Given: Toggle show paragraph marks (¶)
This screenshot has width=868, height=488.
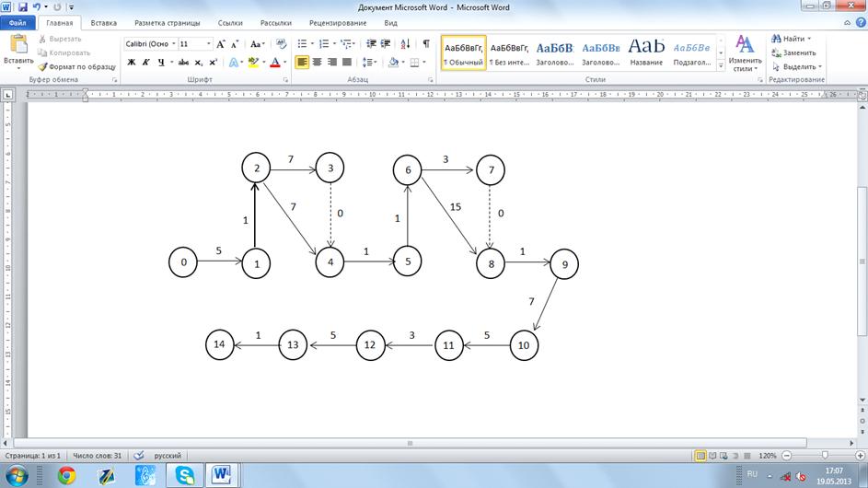Looking at the screenshot, I should (425, 43).
